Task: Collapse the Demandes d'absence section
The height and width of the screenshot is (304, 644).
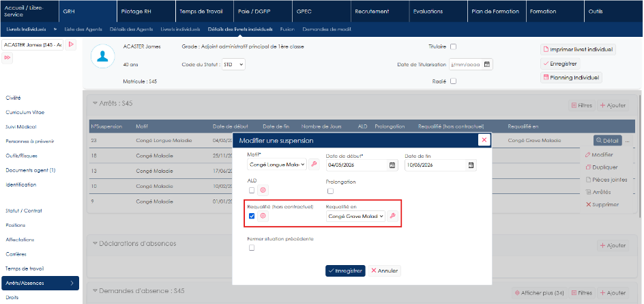Action: pyautogui.click(x=95, y=291)
